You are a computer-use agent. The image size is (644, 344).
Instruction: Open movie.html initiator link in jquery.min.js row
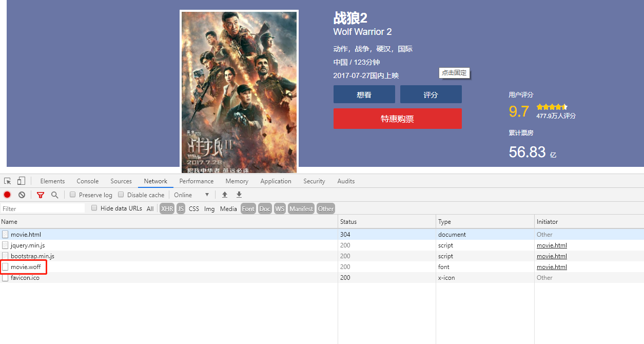[x=552, y=245]
